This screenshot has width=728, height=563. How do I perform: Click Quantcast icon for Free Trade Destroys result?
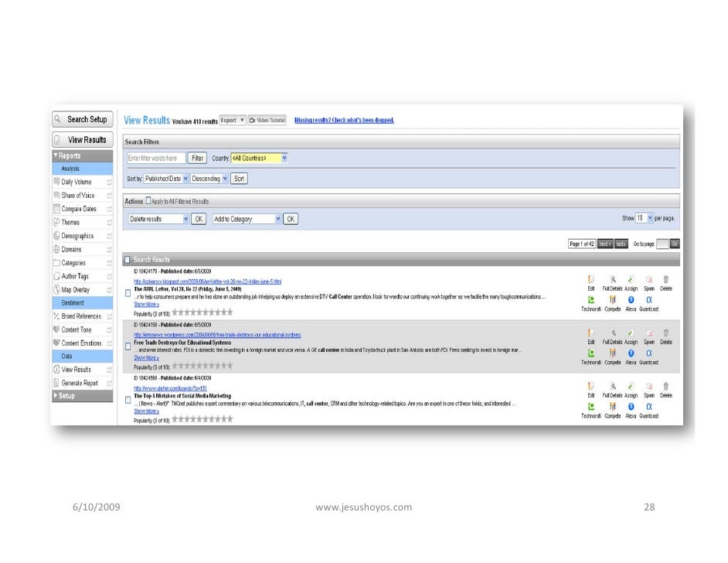point(649,353)
